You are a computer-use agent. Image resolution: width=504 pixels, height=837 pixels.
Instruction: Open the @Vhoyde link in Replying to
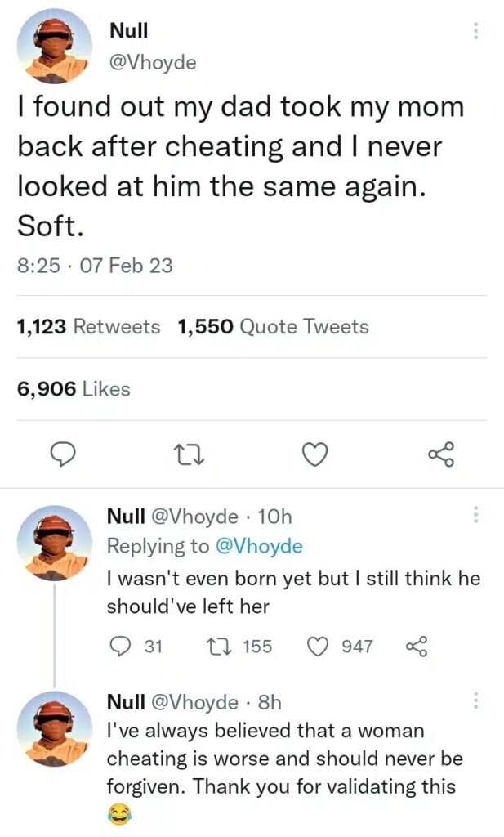(258, 547)
